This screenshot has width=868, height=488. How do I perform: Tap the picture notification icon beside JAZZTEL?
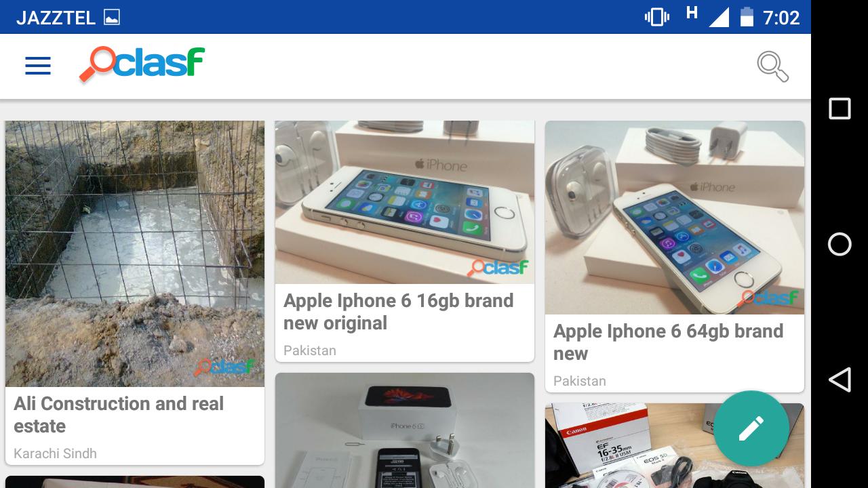(112, 18)
